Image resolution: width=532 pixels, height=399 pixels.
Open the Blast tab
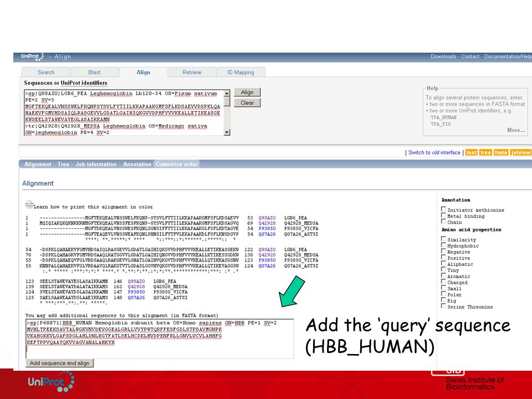click(94, 72)
